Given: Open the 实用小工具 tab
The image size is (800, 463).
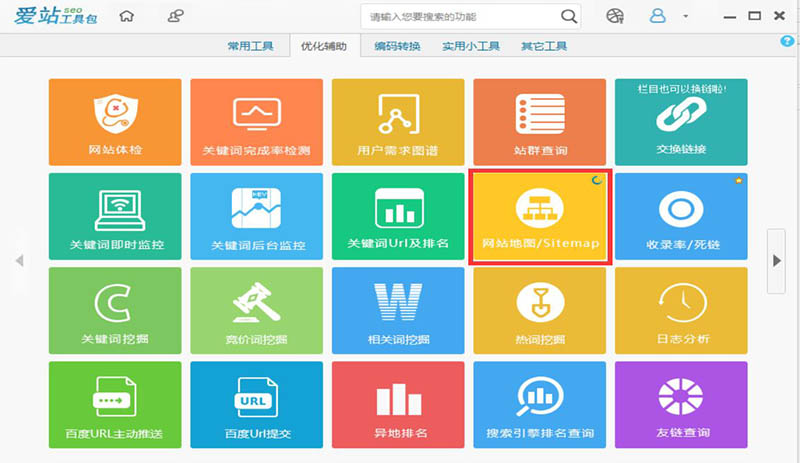Looking at the screenshot, I should point(471,46).
